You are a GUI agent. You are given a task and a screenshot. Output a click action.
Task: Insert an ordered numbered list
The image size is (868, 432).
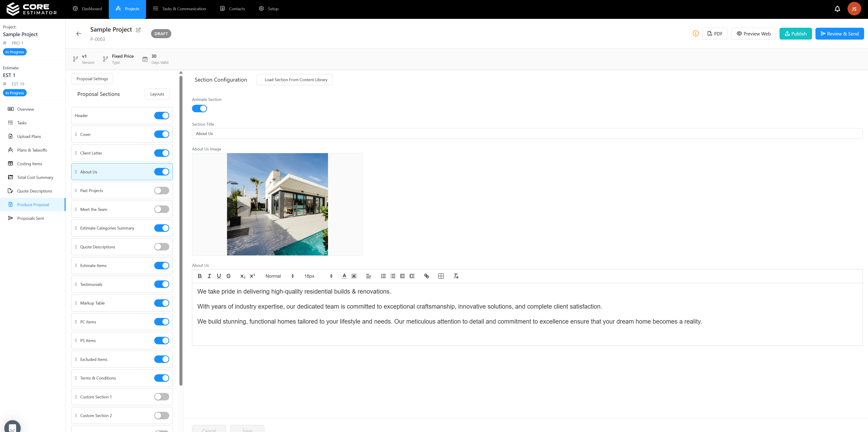[383, 276]
